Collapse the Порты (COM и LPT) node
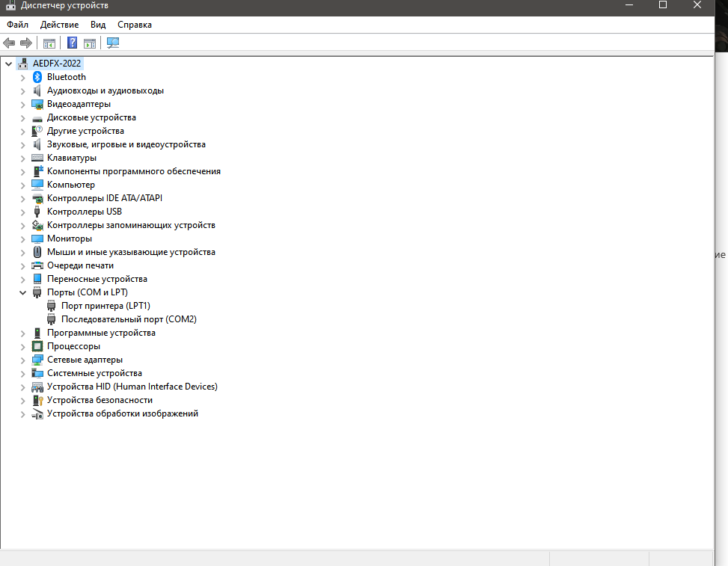Viewport: 728px width, 566px height. [x=22, y=293]
